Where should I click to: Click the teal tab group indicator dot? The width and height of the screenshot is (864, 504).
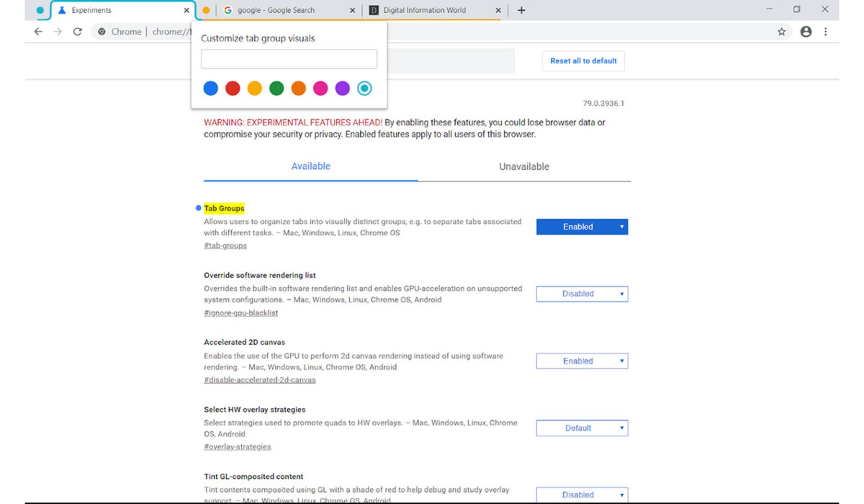coord(40,10)
